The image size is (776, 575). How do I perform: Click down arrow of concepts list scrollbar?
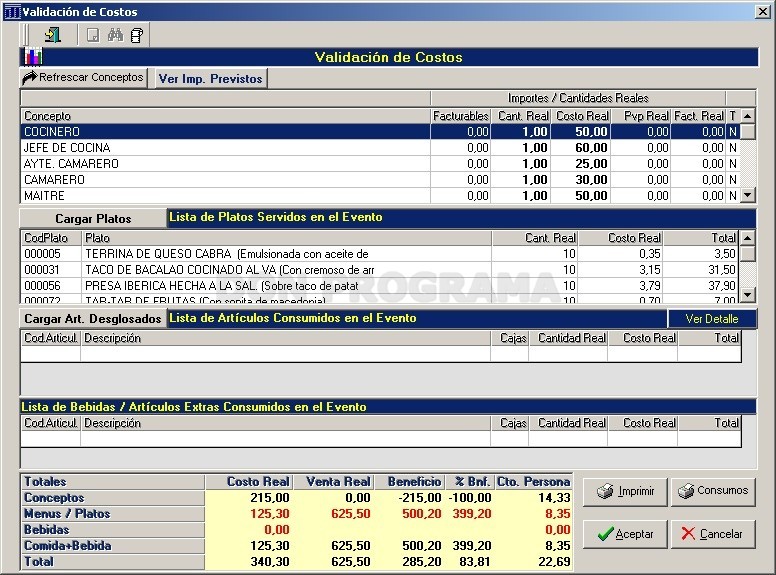tap(748, 195)
